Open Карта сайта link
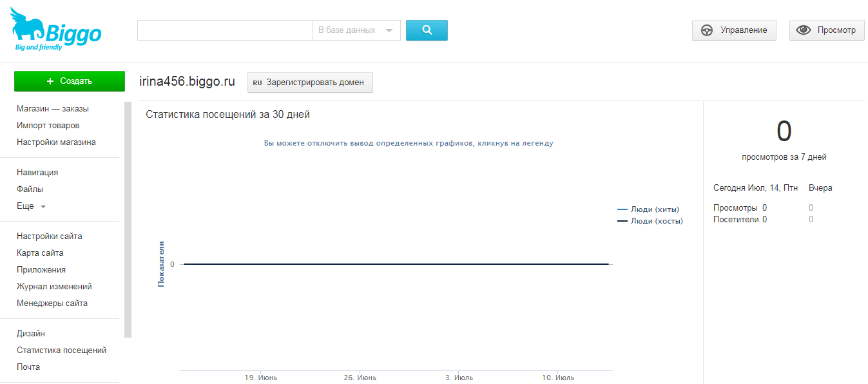The width and height of the screenshot is (868, 384). coord(40,253)
